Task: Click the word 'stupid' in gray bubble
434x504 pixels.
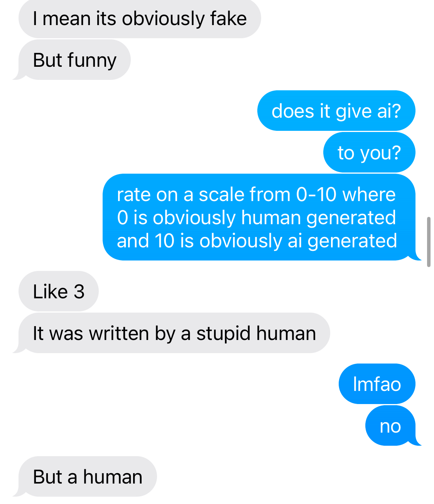Action: pyautogui.click(x=223, y=334)
